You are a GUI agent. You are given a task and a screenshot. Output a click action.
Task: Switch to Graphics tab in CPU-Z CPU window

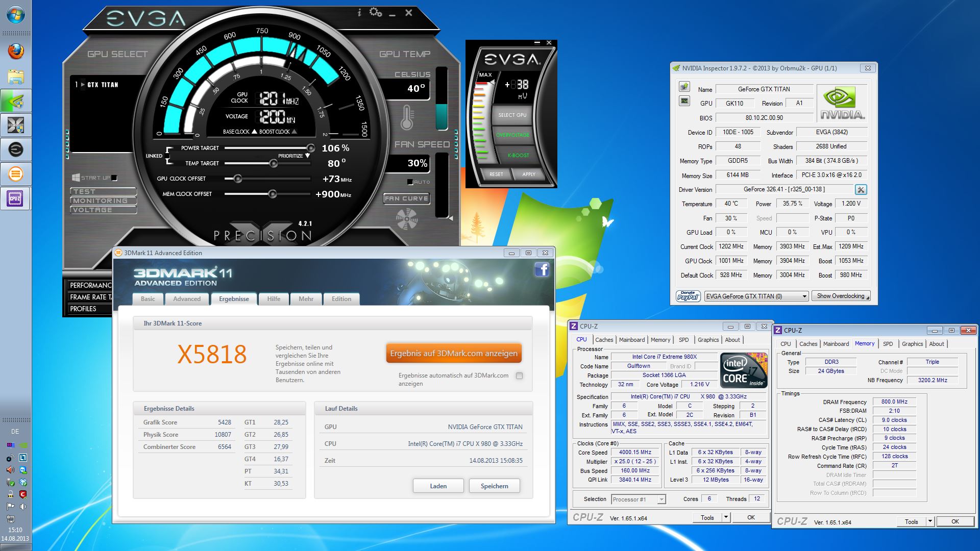pyautogui.click(x=708, y=340)
